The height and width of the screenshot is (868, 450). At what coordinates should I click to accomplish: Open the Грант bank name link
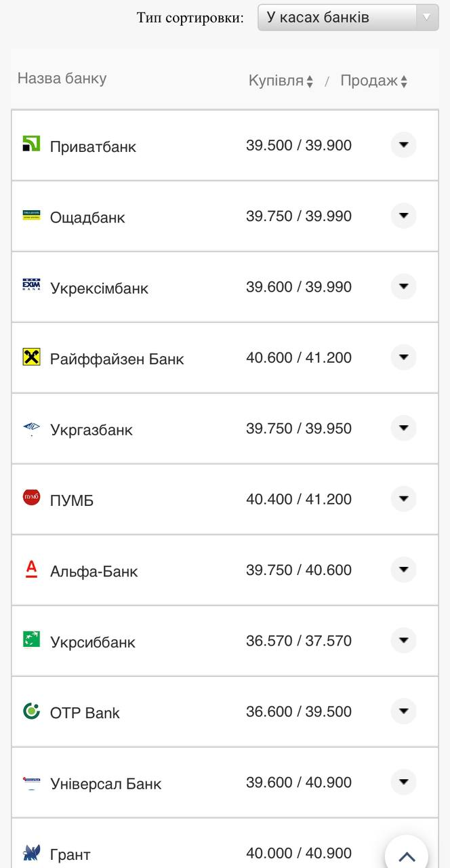(x=70, y=854)
